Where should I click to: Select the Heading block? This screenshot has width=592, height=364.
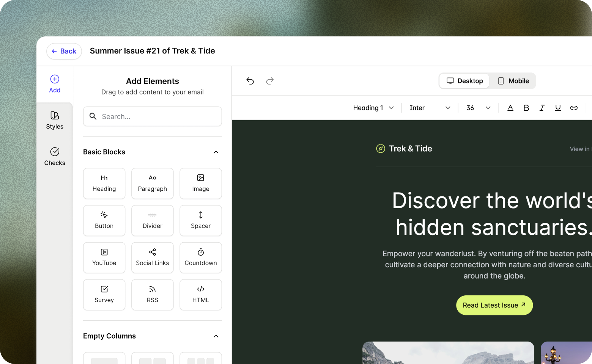104,184
